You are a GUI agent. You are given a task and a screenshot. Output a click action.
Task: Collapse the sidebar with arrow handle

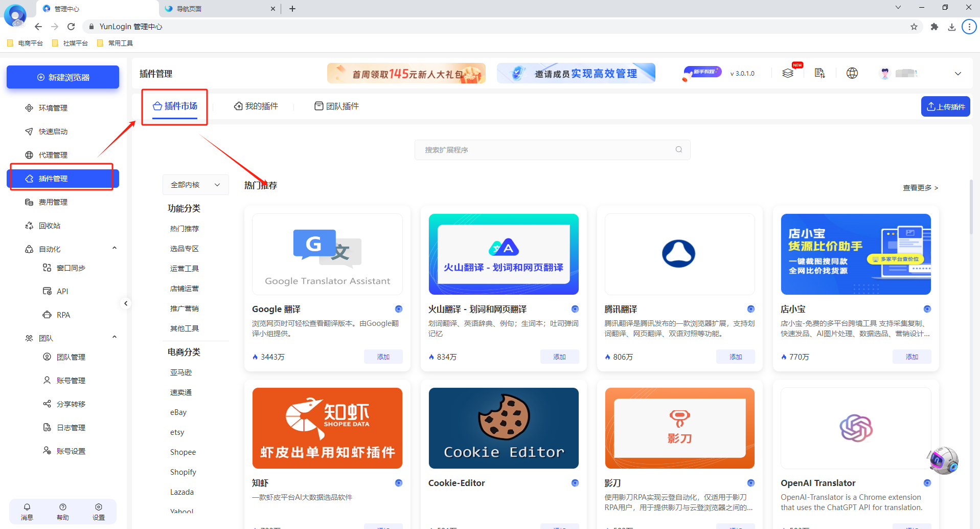click(x=126, y=303)
